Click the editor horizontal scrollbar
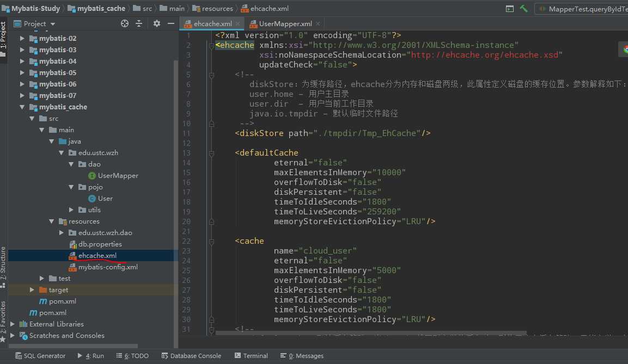The height and width of the screenshot is (364, 628). pyautogui.click(x=371, y=333)
